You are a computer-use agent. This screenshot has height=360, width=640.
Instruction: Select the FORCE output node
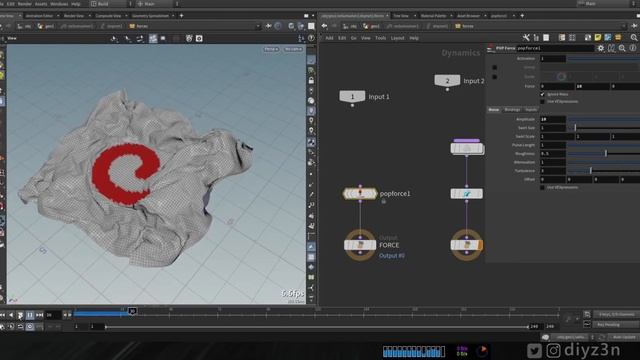click(x=360, y=245)
